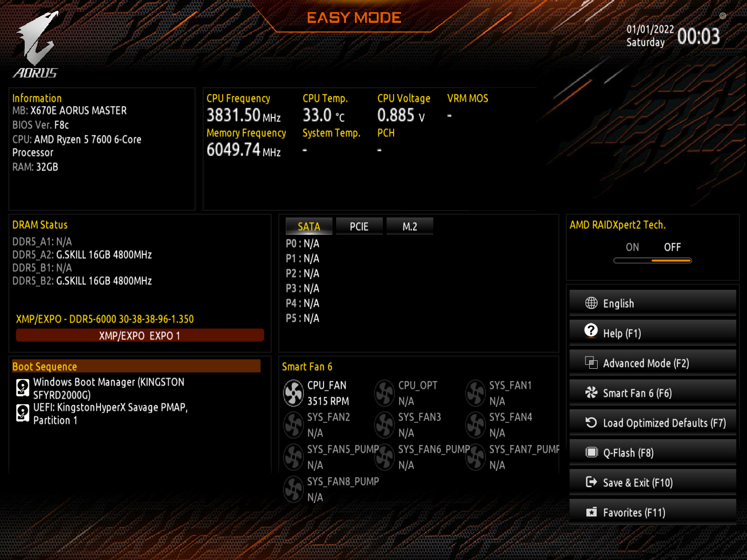Screen dimensions: 747x560
Task: Click the BIOS Ver. F8c line
Action: click(x=41, y=125)
